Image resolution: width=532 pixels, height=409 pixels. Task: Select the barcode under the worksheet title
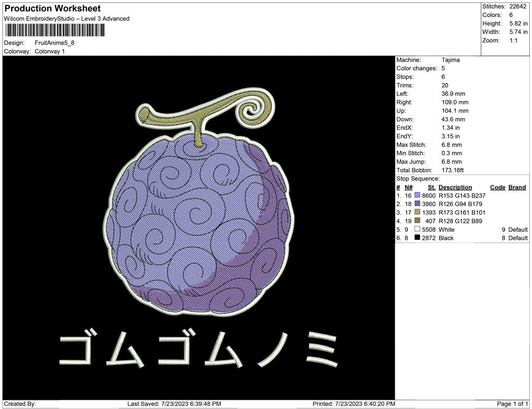(x=55, y=30)
